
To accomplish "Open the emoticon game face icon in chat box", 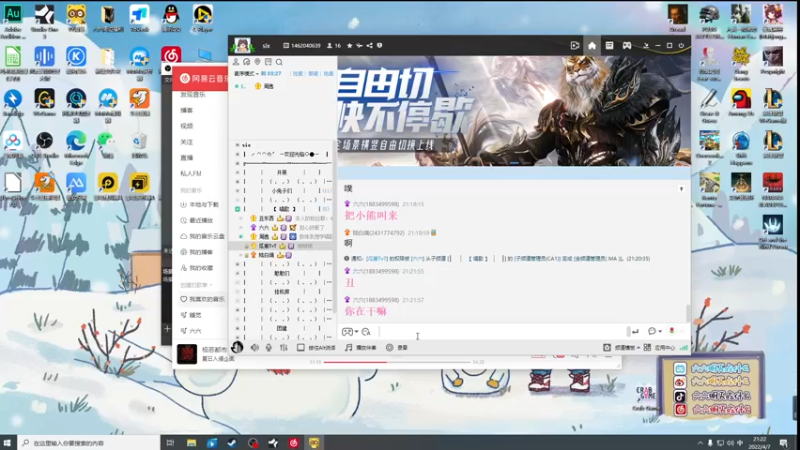I will click(x=347, y=332).
